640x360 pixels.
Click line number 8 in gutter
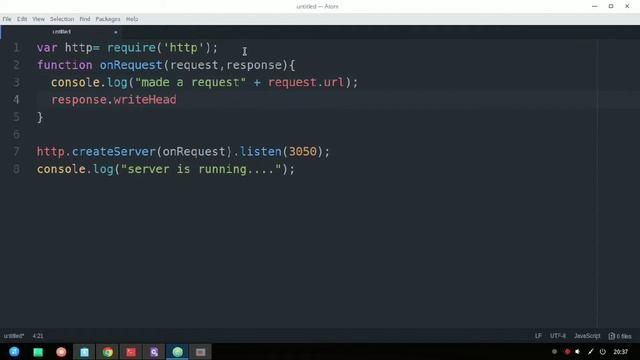click(16, 169)
